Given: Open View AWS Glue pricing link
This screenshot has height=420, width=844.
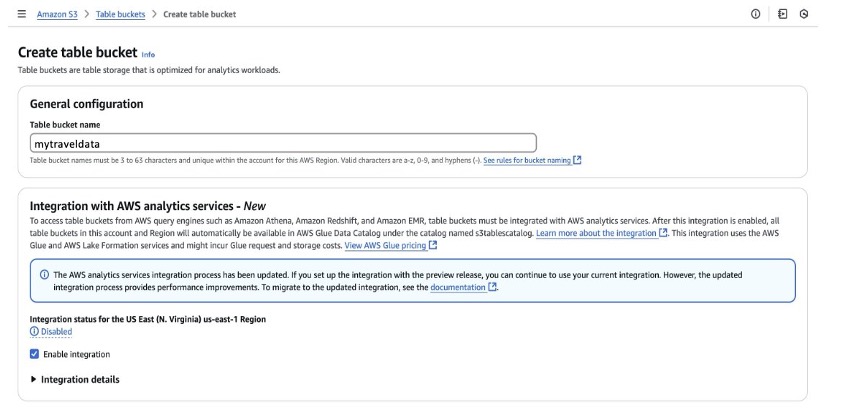Looking at the screenshot, I should tap(385, 246).
